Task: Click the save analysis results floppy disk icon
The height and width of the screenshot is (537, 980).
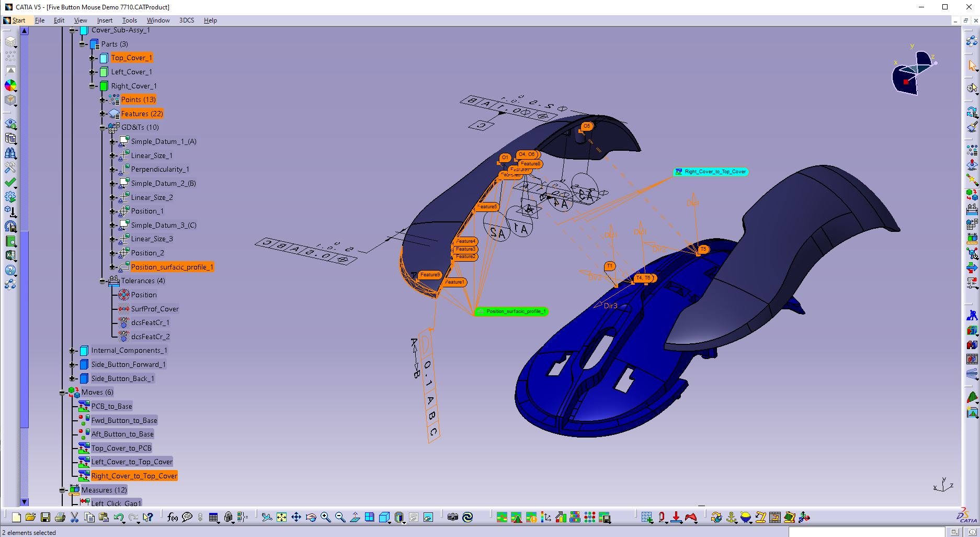Action: [9, 227]
